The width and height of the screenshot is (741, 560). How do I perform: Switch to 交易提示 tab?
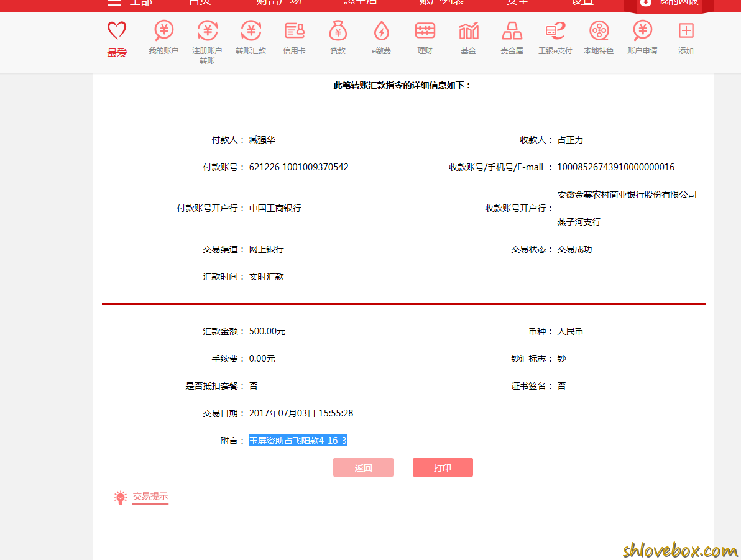click(150, 496)
